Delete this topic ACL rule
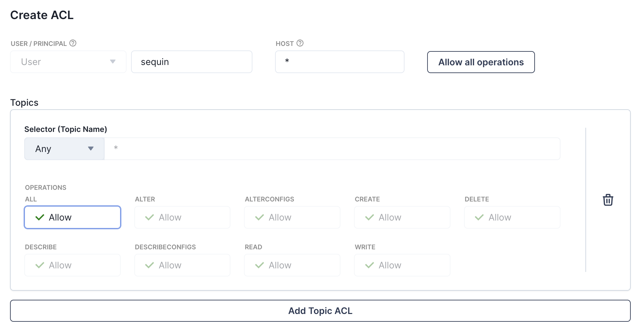Viewport: 644px width, 335px height. [608, 200]
